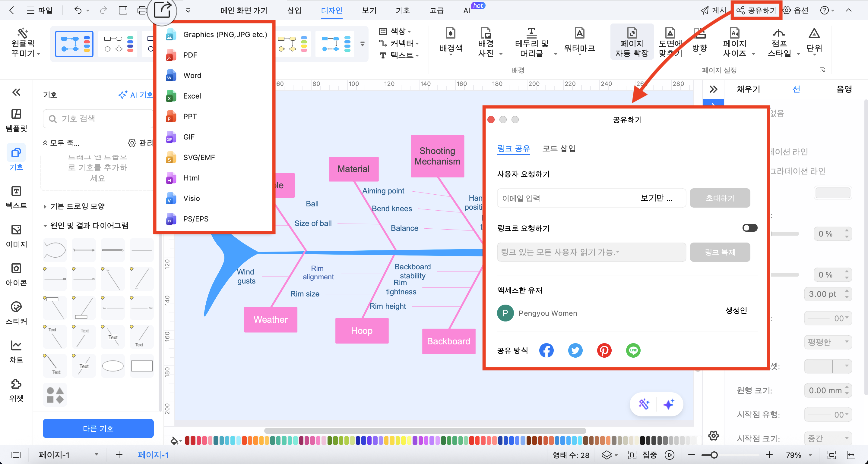Click the export icon in top toolbar
868x464 pixels.
[x=163, y=9]
